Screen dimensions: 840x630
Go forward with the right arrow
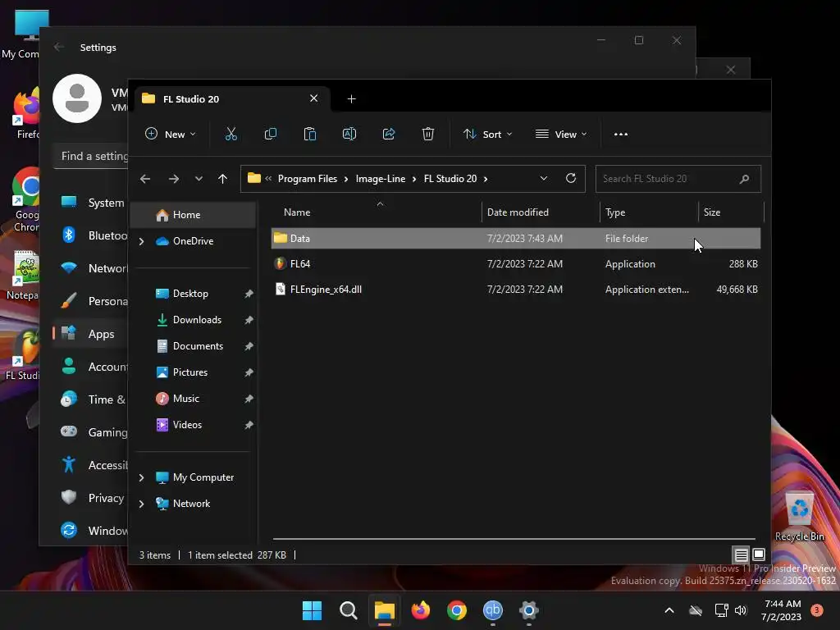[x=174, y=179]
